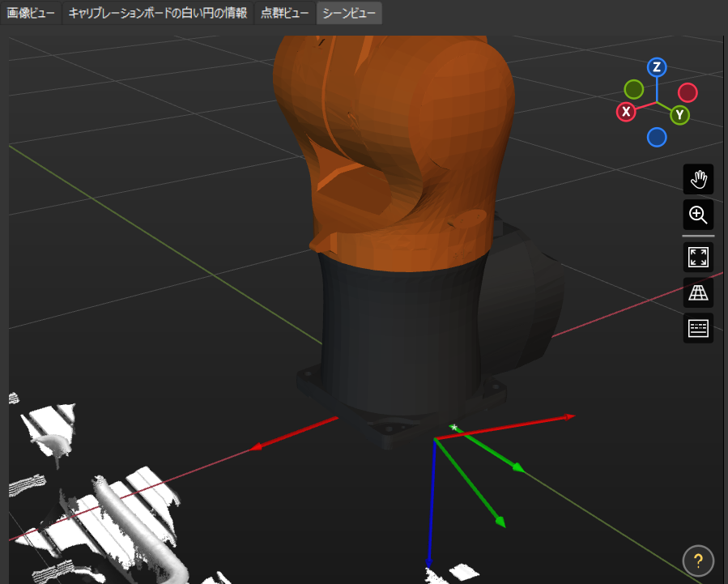
Task: Open the list panel icon
Action: 698,328
